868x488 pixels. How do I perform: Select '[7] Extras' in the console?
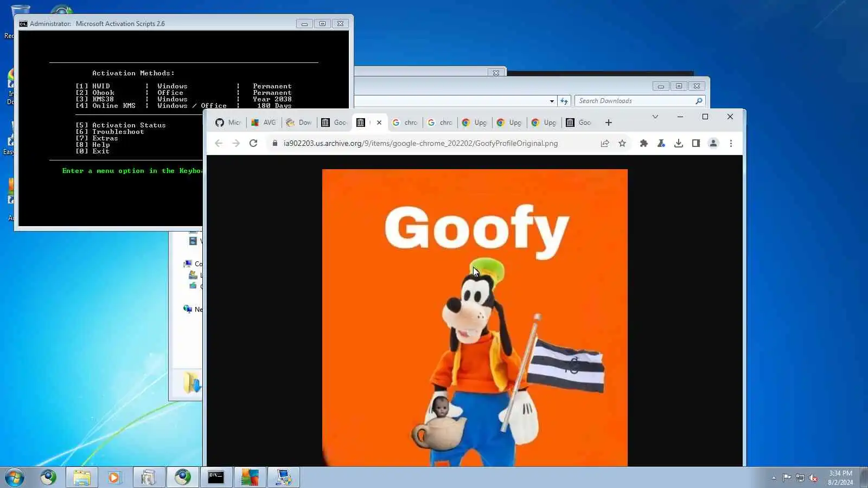point(97,138)
